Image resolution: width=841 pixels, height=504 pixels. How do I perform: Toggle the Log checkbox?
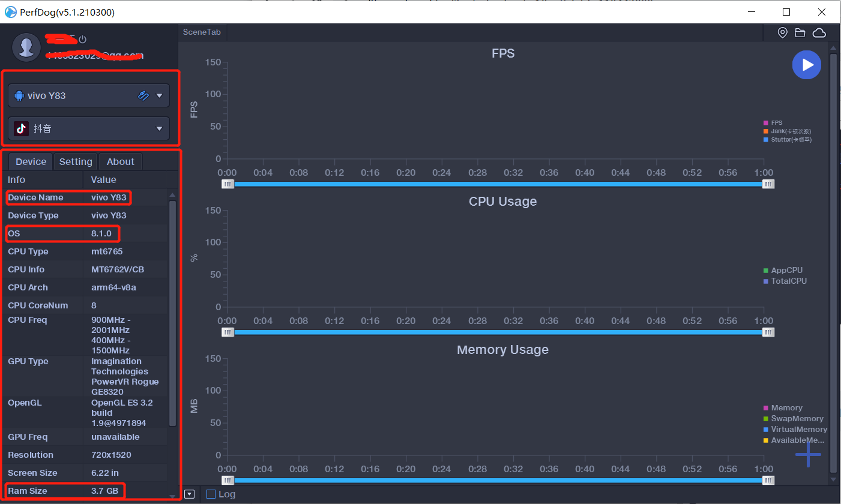[x=211, y=494]
